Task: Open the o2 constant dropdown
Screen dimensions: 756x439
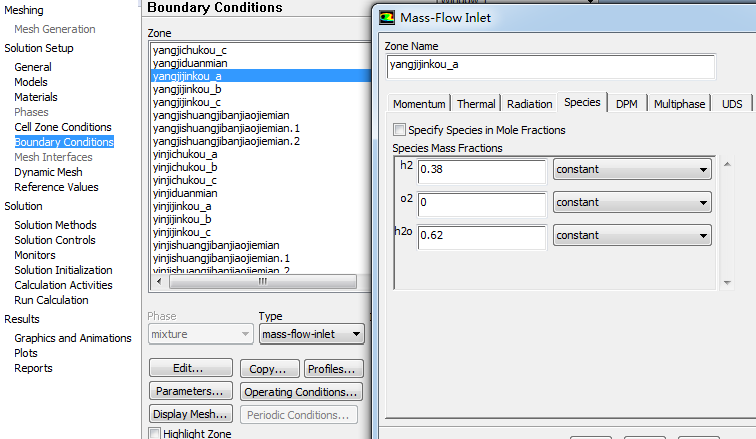Action: pyautogui.click(x=632, y=202)
